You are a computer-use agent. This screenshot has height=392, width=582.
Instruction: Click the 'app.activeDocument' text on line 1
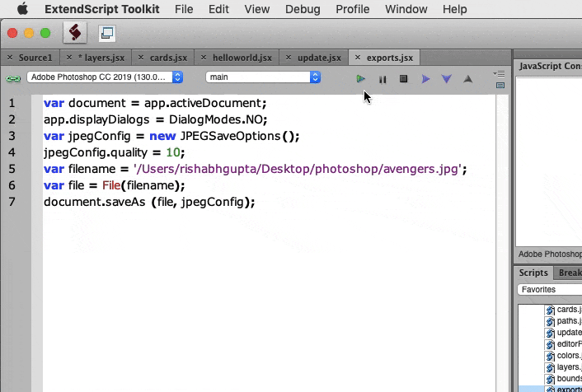click(203, 103)
